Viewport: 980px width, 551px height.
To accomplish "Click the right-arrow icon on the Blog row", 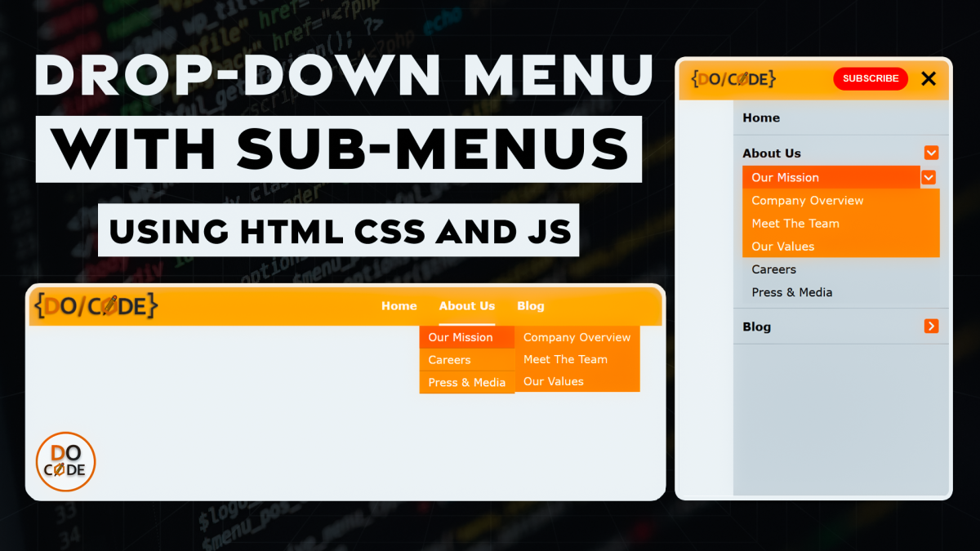I will 931,326.
